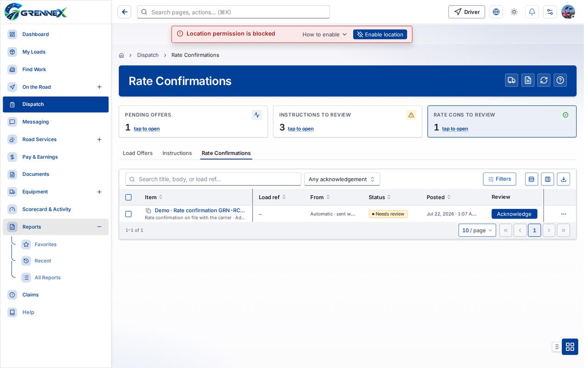588x368 pixels.
Task: Click the Search title, body, or load ref field
Action: (213, 179)
